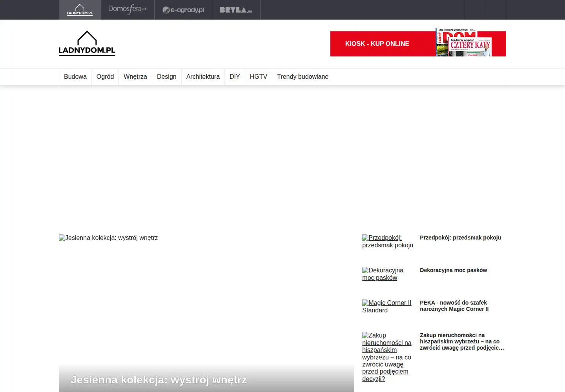The image size is (565, 392).
Task: Open thumbnail for Zakup nieruchomości na hiszpańskim wybrzeżu
Action: (x=387, y=357)
